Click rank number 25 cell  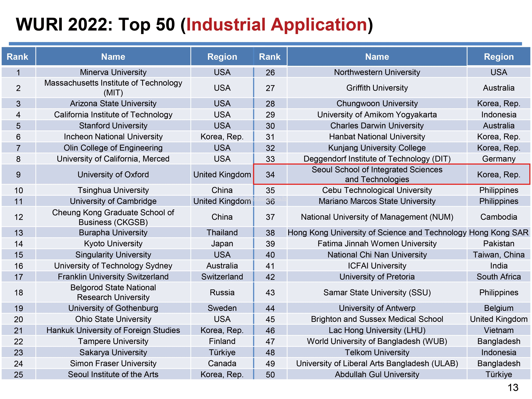18,375
